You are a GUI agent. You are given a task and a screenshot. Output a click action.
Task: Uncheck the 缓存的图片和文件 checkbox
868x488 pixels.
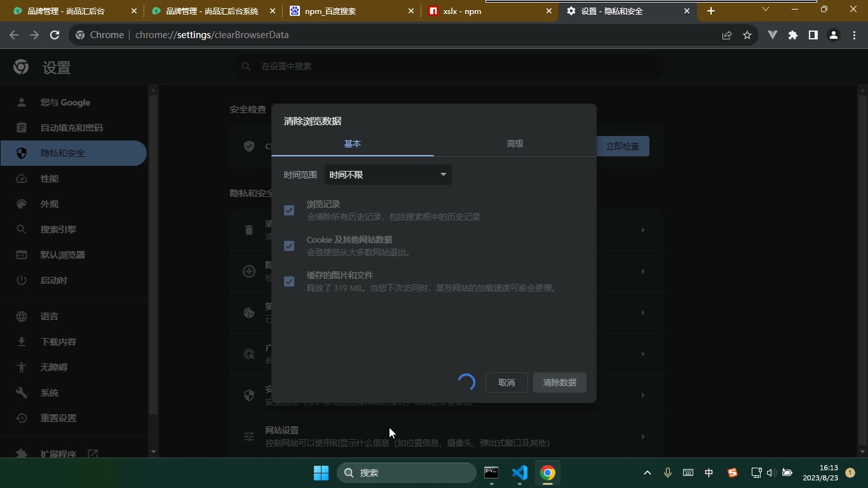289,281
